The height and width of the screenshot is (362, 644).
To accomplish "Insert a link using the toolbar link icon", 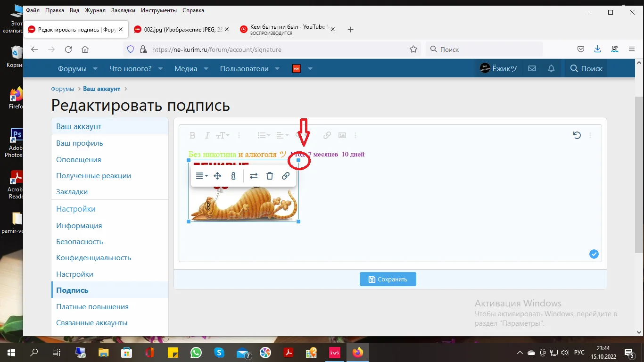I will (327, 135).
